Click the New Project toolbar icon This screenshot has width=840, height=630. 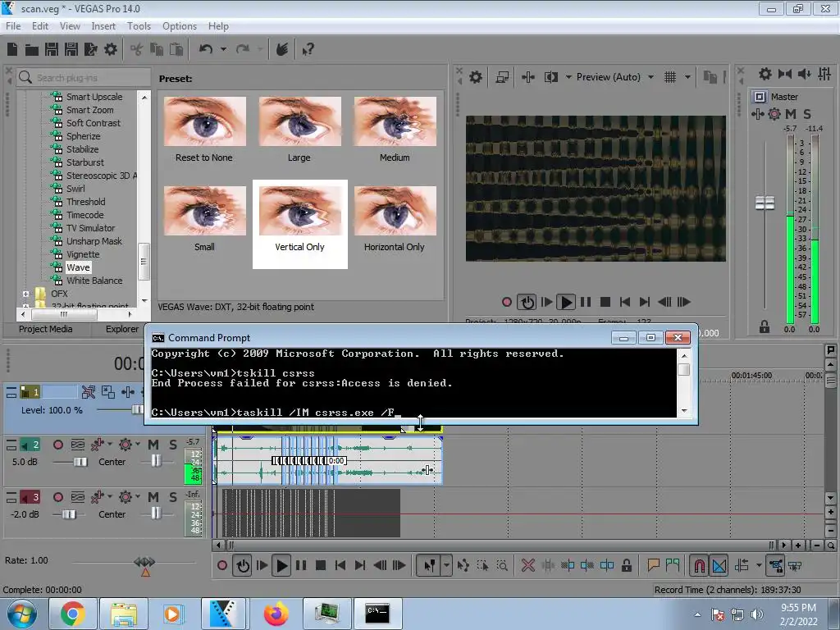pyautogui.click(x=12, y=50)
